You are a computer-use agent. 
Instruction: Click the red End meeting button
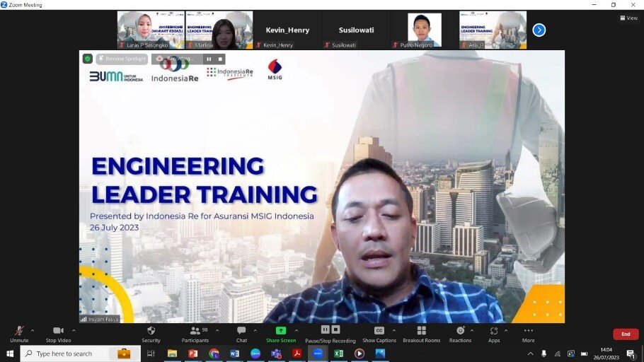(626, 334)
